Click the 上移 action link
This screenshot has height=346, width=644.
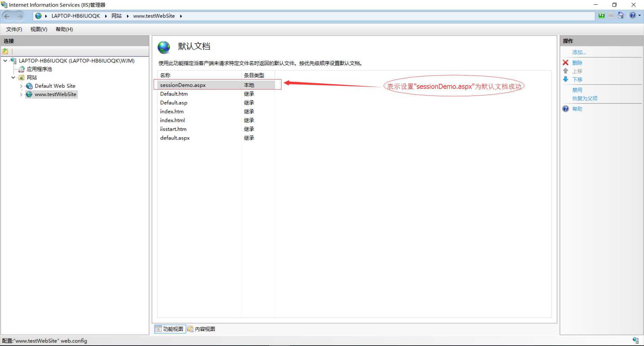click(577, 71)
